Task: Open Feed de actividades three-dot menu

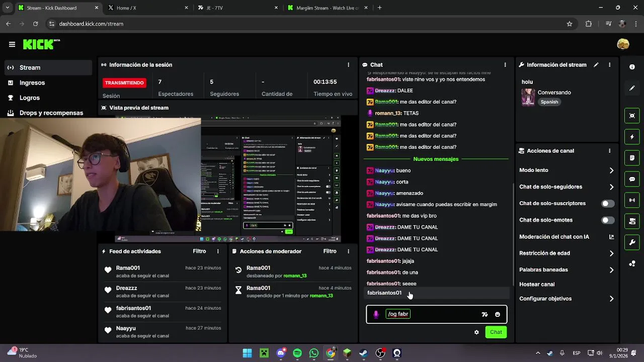Action: coord(218,251)
